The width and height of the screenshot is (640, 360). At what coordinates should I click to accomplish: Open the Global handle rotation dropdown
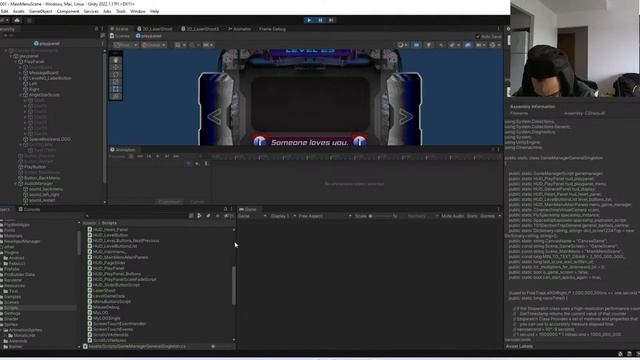(x=153, y=45)
